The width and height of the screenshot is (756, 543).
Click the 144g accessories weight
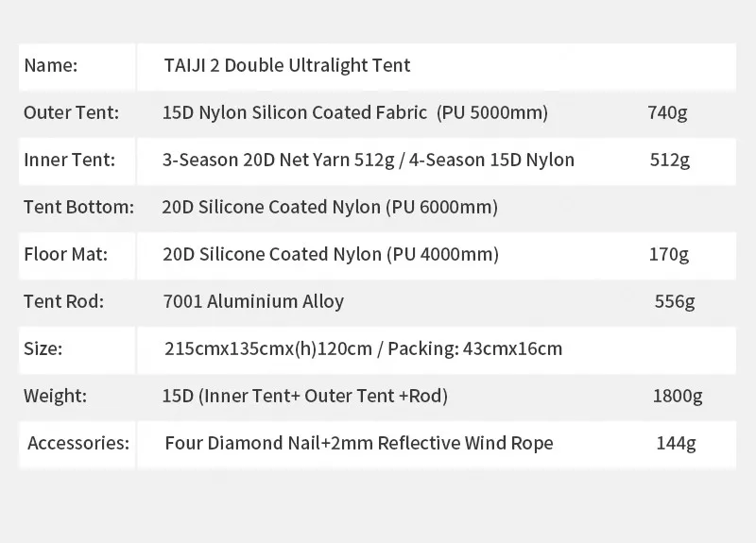click(676, 443)
